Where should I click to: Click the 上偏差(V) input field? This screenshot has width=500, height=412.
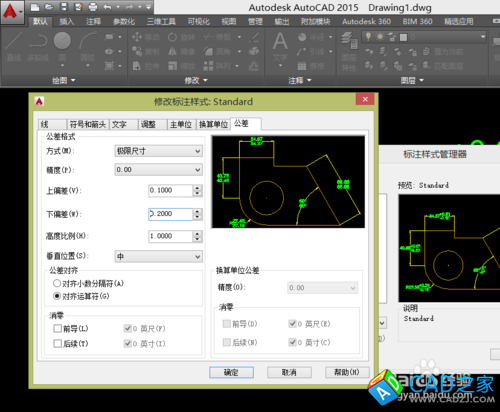[170, 190]
